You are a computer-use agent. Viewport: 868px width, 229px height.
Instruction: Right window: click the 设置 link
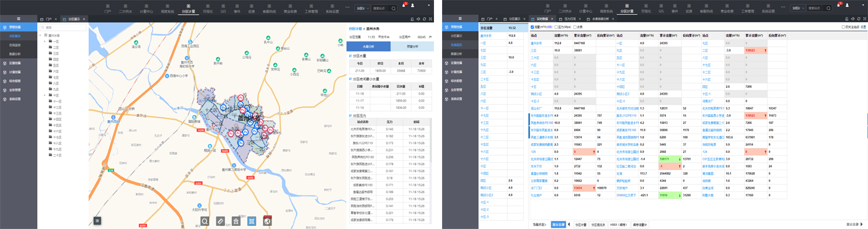coord(862,27)
